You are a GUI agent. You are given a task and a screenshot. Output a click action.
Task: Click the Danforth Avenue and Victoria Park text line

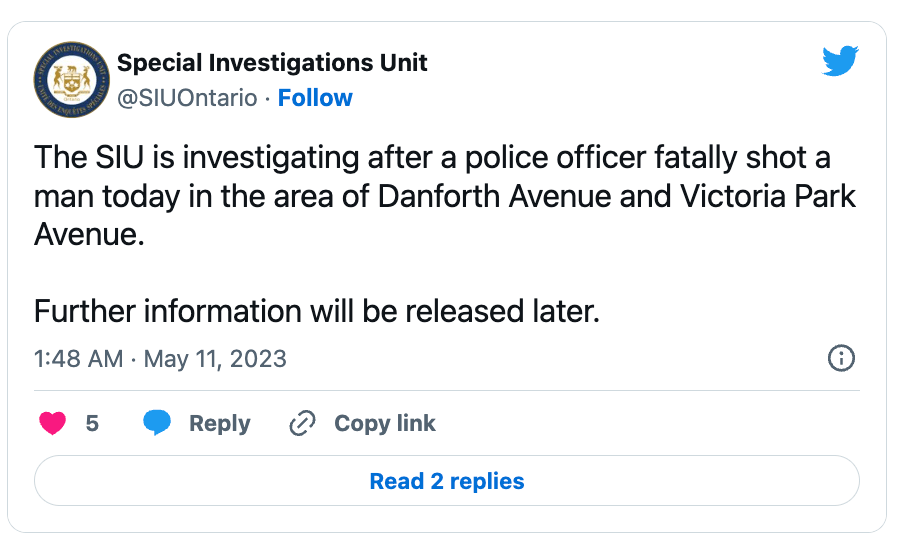445,196
